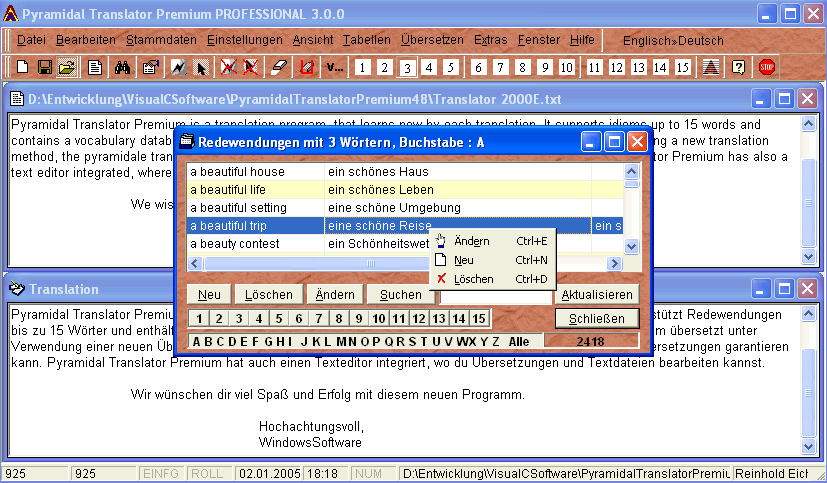The image size is (827, 483).
Task: Open search with the binoculars icon
Action: pyautogui.click(x=122, y=67)
